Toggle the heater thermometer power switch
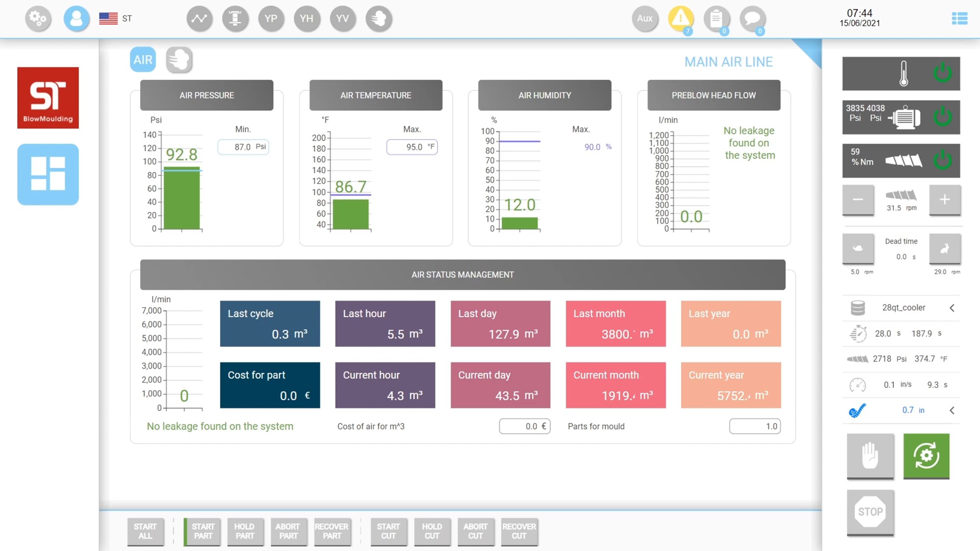This screenshot has width=980, height=551. point(942,74)
